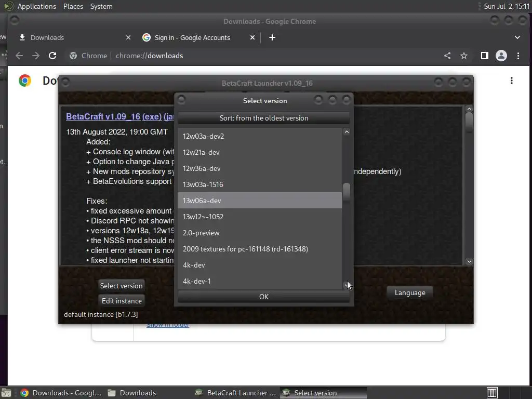Open Chrome side panel icon
Image resolution: width=532 pixels, height=399 pixels.
(485, 56)
